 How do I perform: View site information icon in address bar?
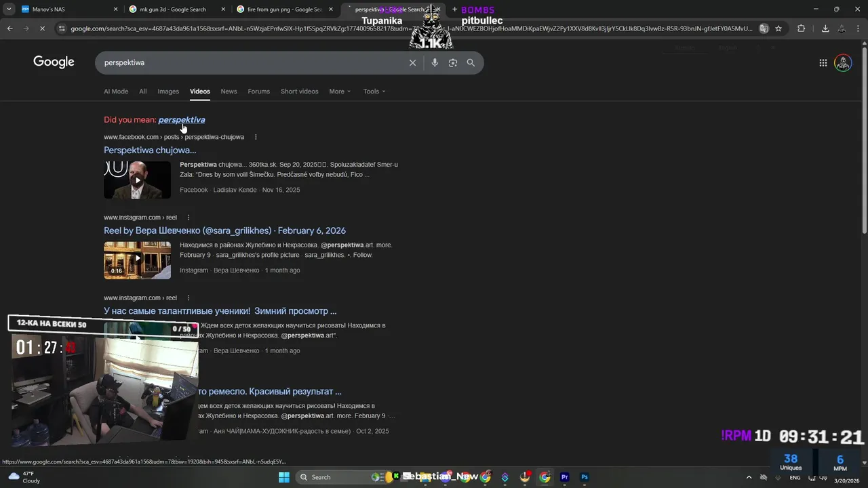point(62,28)
